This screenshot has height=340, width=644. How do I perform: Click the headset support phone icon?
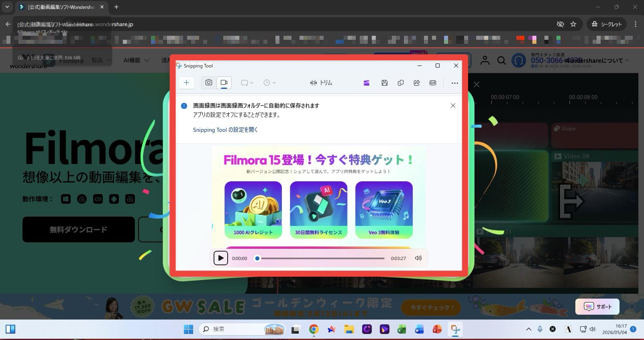(519, 60)
